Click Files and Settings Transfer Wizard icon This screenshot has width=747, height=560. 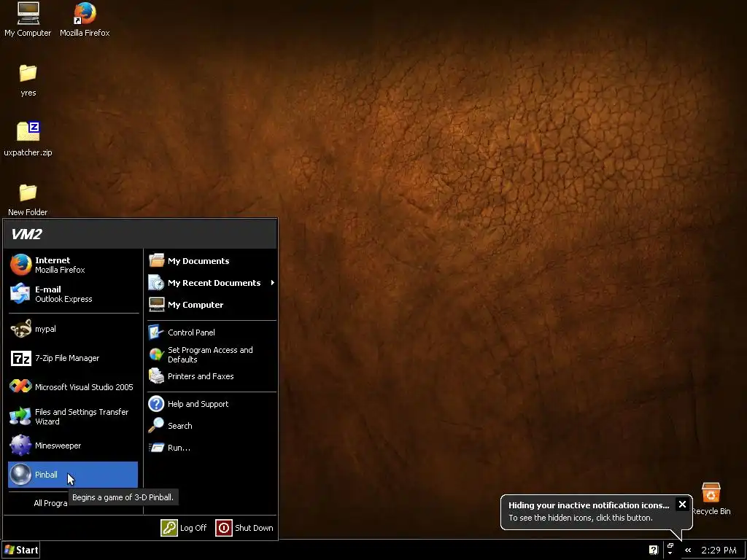pos(20,416)
